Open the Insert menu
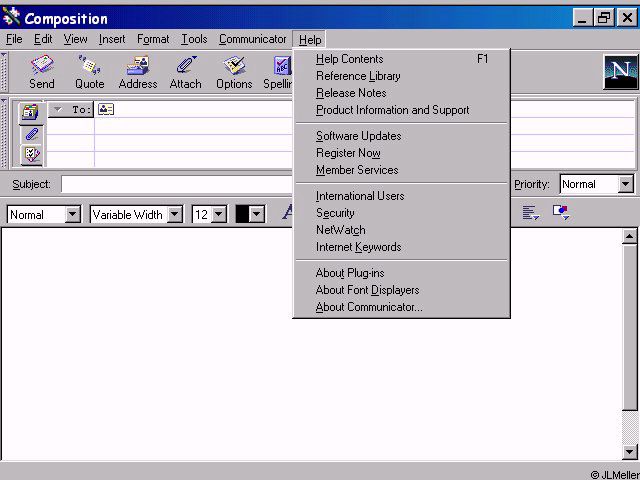640x480 pixels. click(112, 39)
